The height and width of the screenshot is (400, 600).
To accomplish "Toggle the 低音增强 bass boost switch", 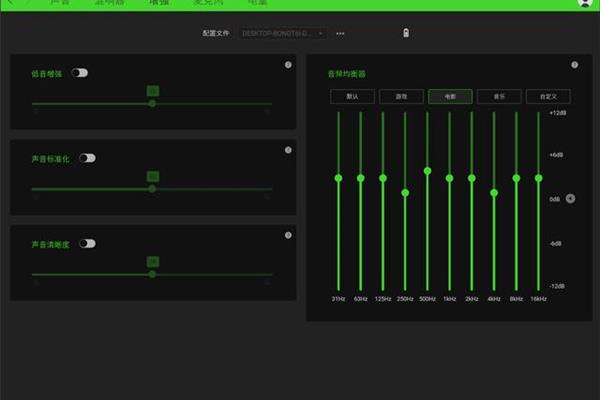I will point(80,73).
